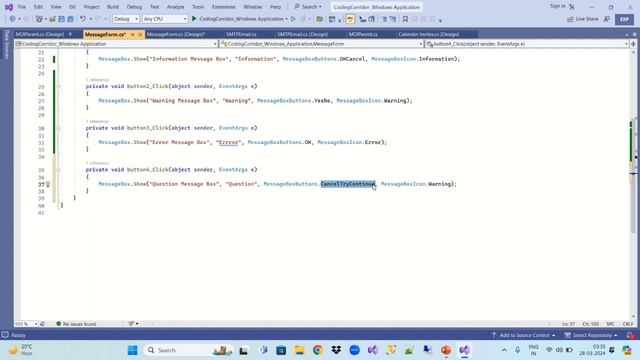
Task: Collapse the button4_Click method outline
Action: click(58, 170)
